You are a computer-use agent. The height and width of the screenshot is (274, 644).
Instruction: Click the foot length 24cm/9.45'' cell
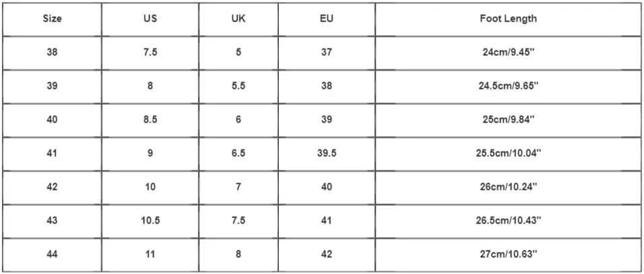pyautogui.click(x=508, y=53)
